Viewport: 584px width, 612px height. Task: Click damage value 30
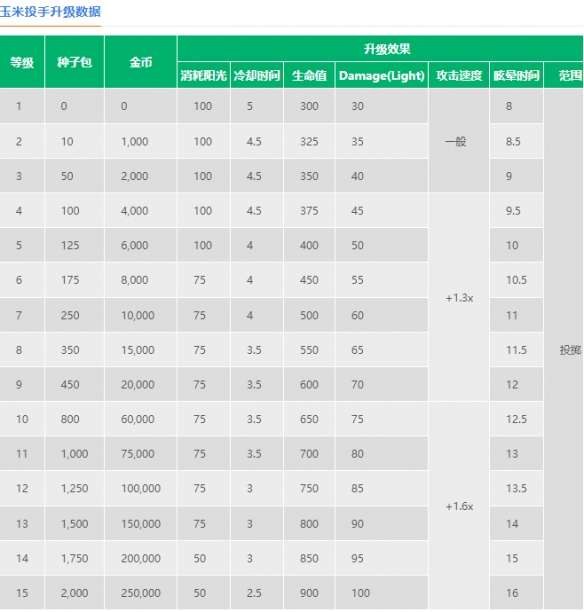[x=357, y=106]
